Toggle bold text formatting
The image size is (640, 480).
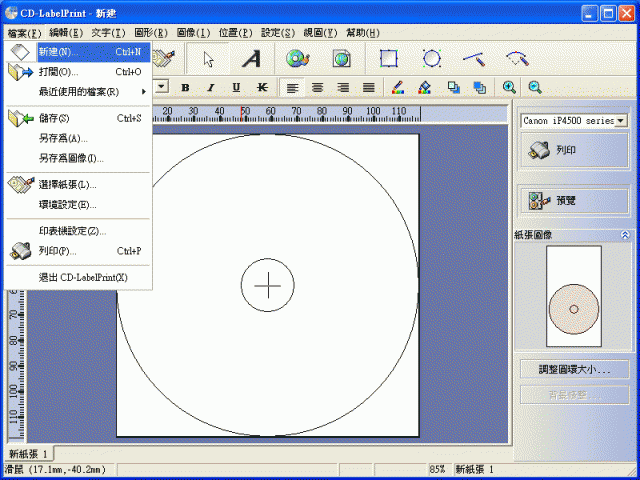185,88
